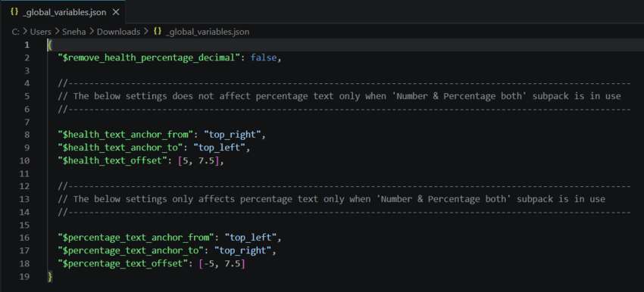Click the JSON braces icon in the tab
Image resolution: width=644 pixels, height=292 pixels.
pyautogui.click(x=14, y=12)
